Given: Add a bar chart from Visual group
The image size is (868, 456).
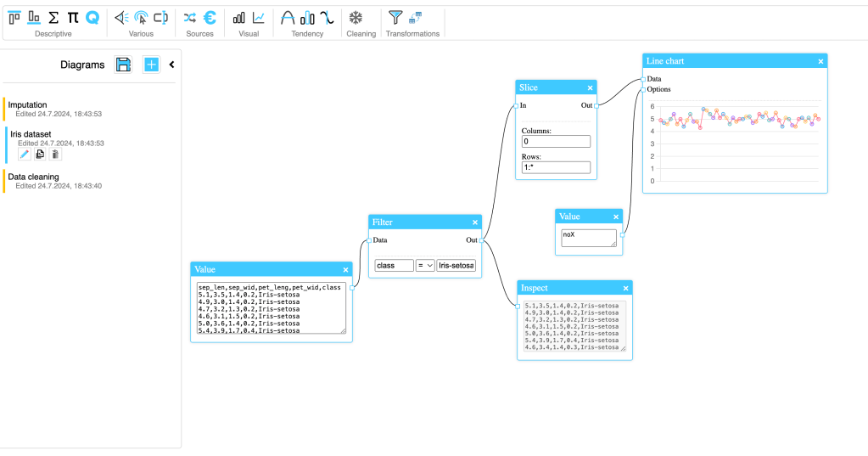Looking at the screenshot, I should (x=239, y=17).
